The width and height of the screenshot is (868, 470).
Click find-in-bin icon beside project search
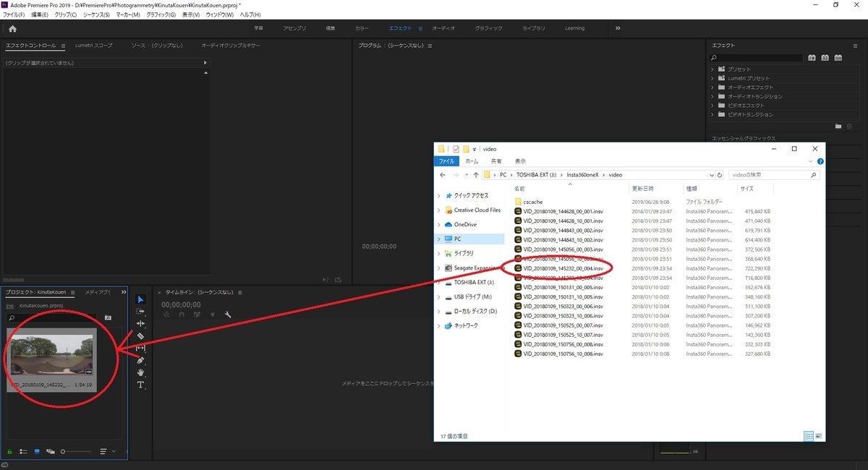(108, 317)
